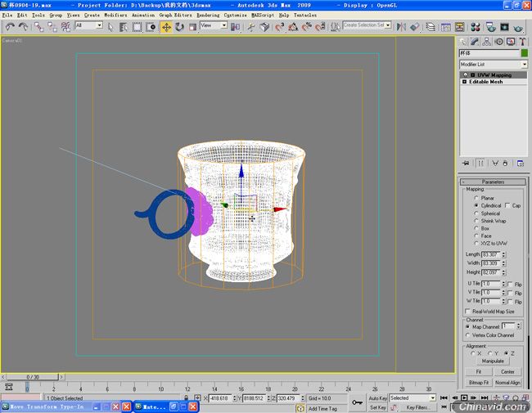
Task: Click the Undo arrow icon
Action: (10, 27)
